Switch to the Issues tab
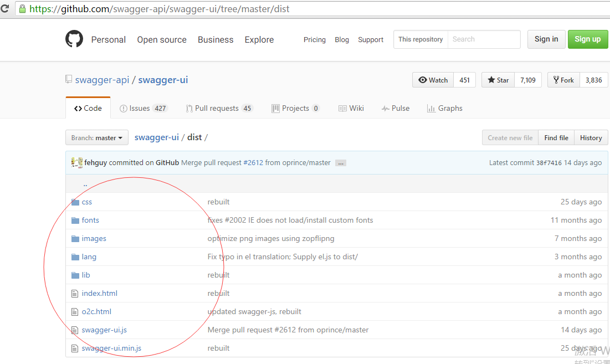610x364 pixels. point(143,109)
